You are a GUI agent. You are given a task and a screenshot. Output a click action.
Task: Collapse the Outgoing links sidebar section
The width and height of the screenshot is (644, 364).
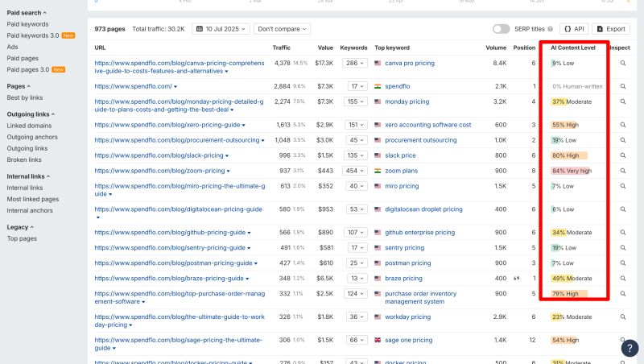click(x=31, y=114)
